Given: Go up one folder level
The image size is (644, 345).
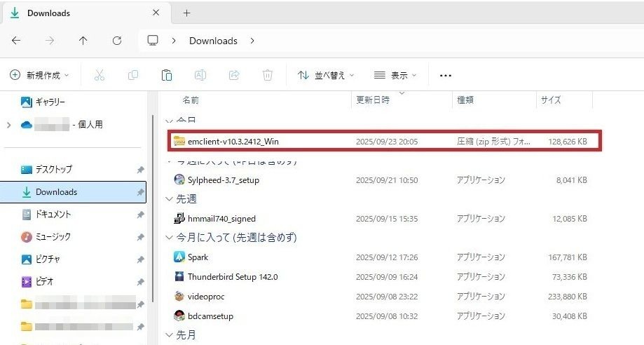Looking at the screenshot, I should click(x=83, y=41).
